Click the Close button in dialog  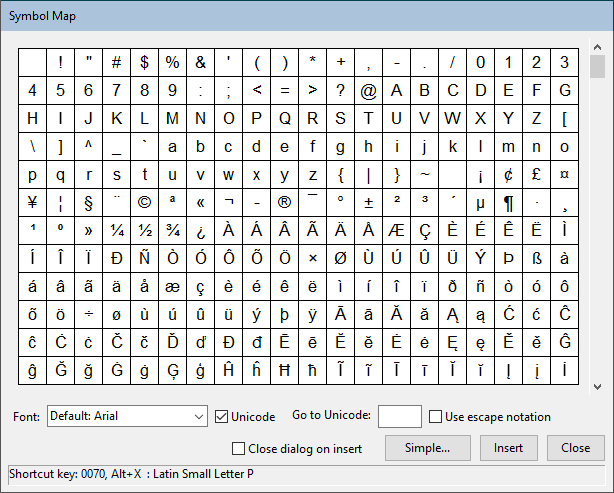(575, 448)
